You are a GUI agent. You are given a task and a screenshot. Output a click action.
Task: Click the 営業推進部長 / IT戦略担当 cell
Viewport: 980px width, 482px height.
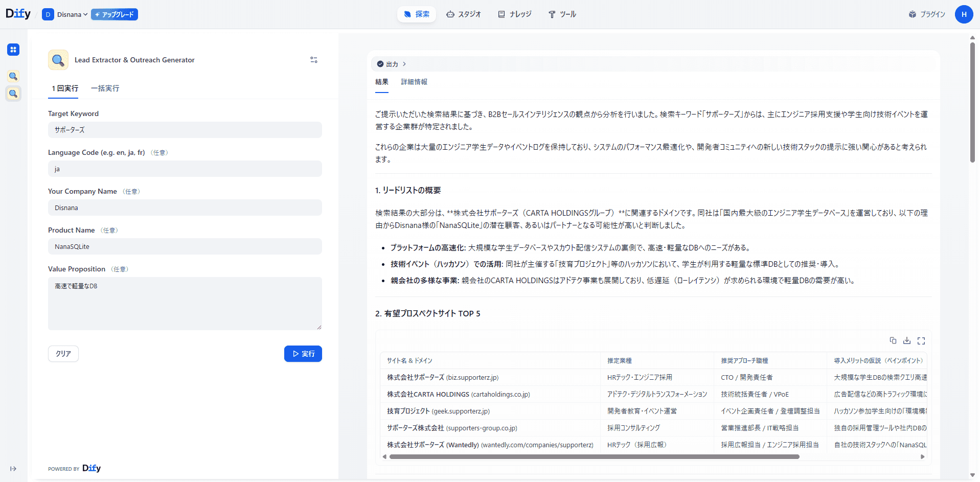point(770,428)
